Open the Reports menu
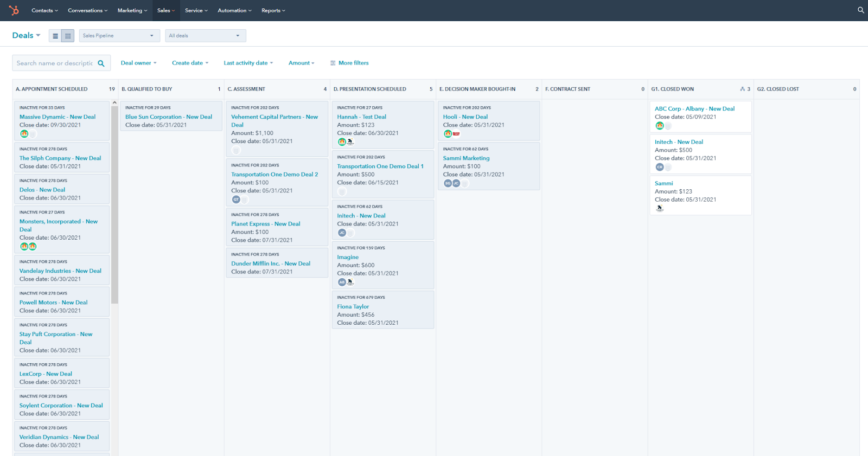The height and width of the screenshot is (456, 868). click(273, 10)
